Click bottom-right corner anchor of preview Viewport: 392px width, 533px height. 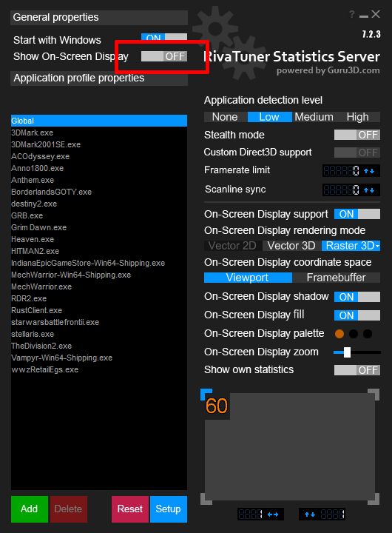click(x=374, y=499)
